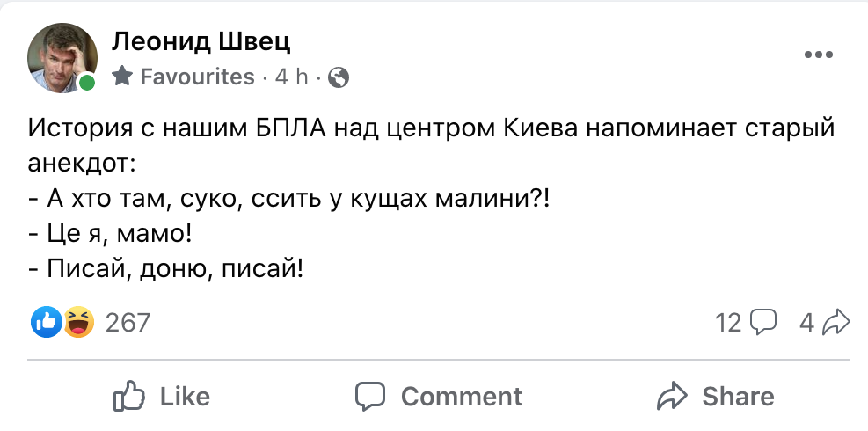Click the Comment button's speech bubble icon
Viewport: 868px width, 431px height.
[x=370, y=397]
